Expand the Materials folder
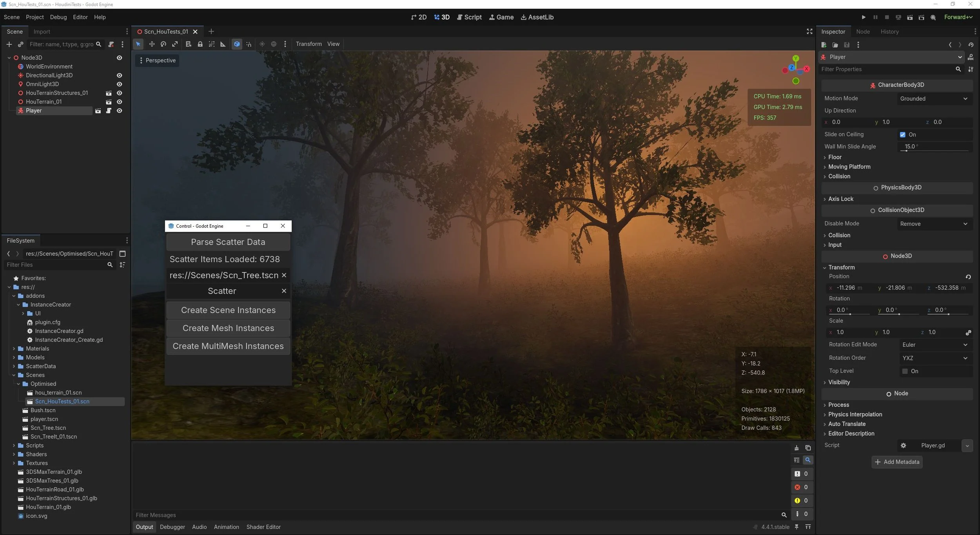This screenshot has height=535, width=980. [14, 348]
